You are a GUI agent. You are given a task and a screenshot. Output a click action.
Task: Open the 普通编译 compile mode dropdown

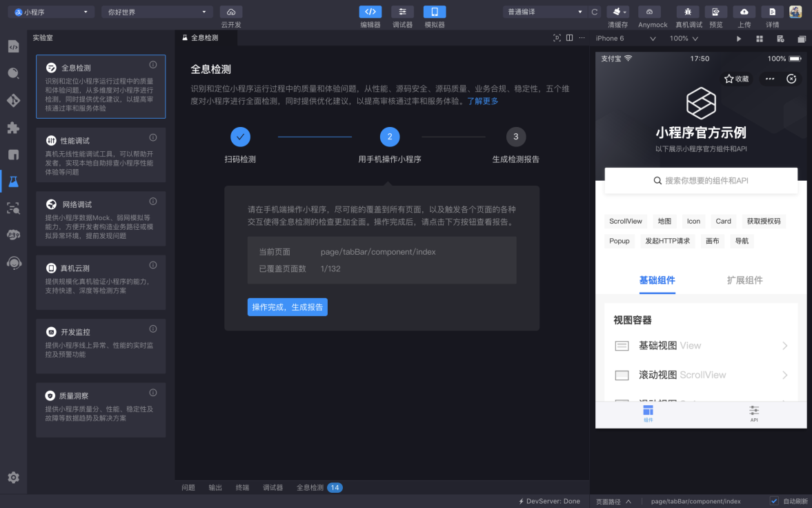[545, 12]
